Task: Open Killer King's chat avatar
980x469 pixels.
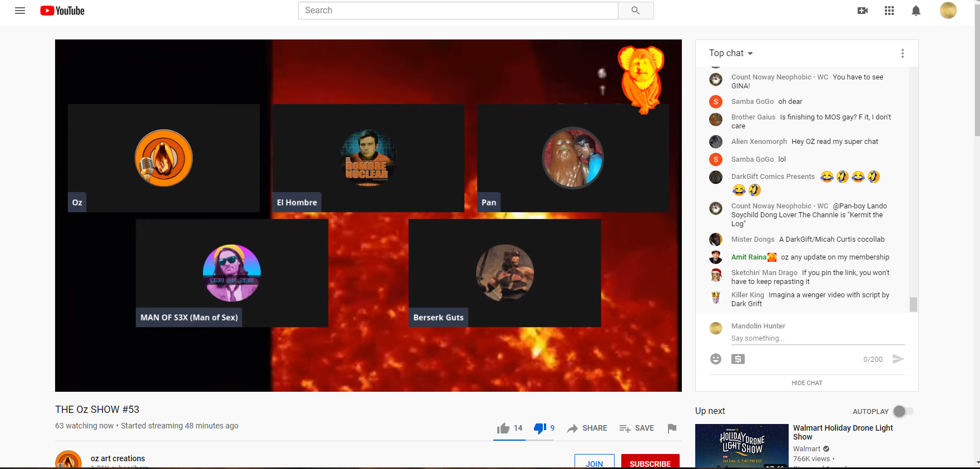Action: [716, 297]
